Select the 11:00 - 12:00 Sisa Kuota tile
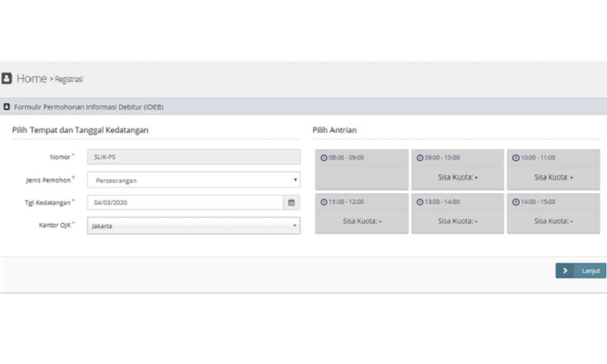607x364 pixels. pos(361,213)
